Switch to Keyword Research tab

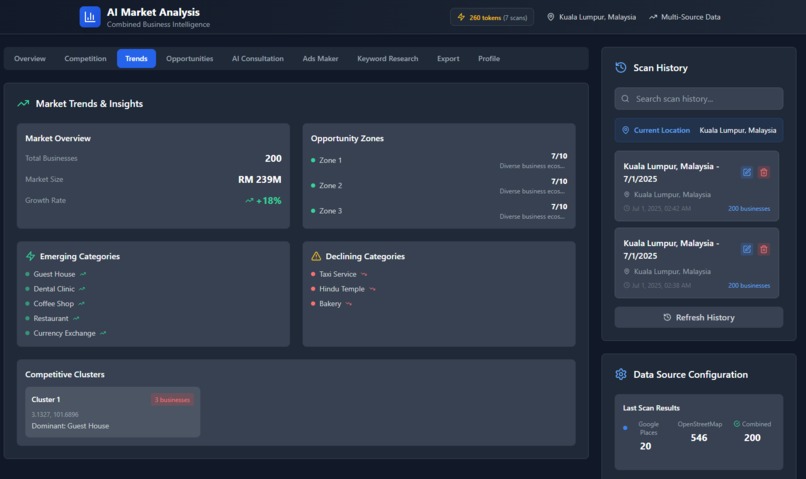click(x=388, y=59)
